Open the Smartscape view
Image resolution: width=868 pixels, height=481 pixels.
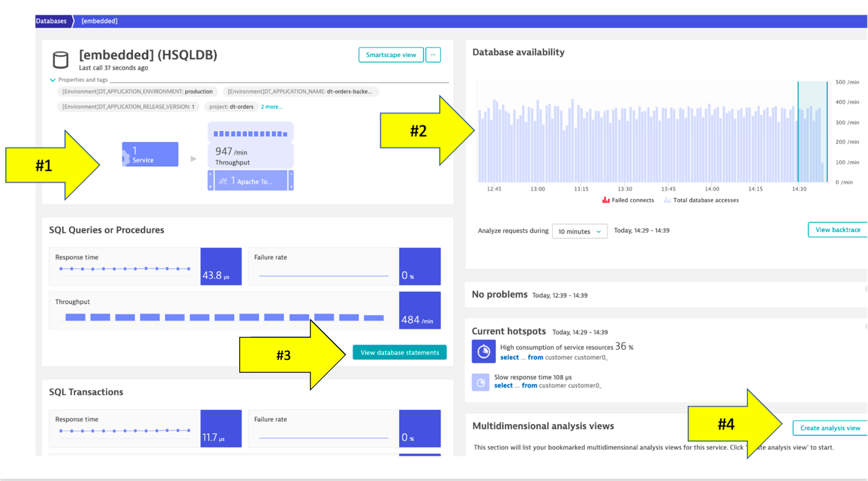pos(391,55)
